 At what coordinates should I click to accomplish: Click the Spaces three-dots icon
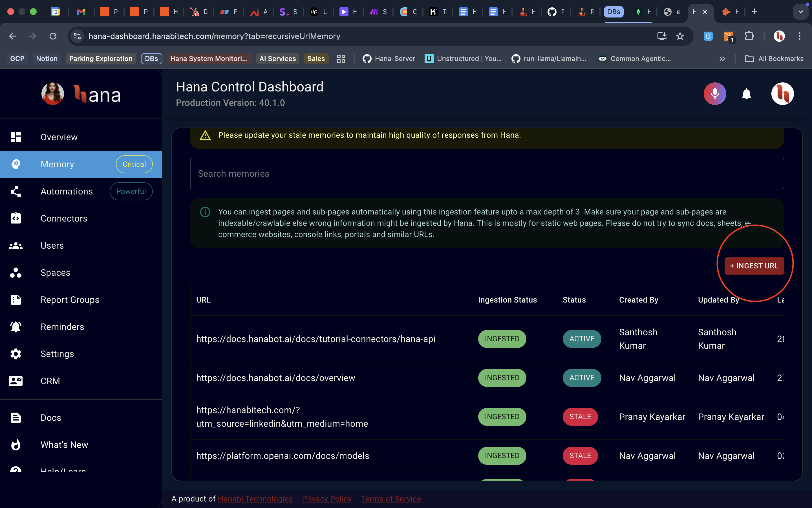[16, 272]
